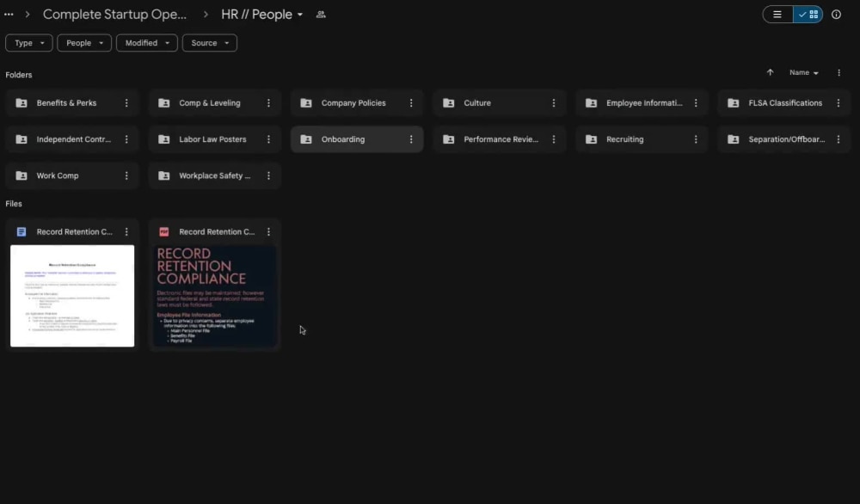Open the Record Retention document thumbnail preview
Viewport: 860px width, 504px height.
pos(72,296)
